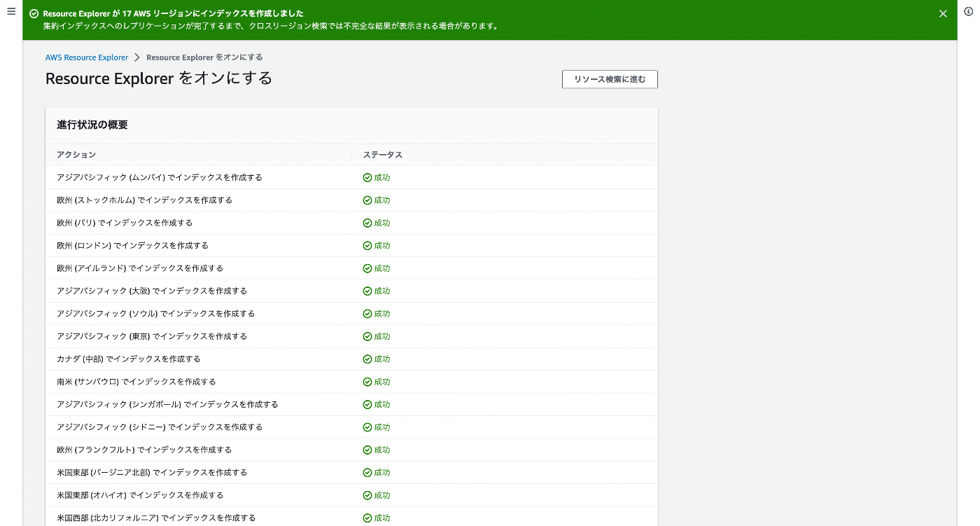Viewport: 980px width, 526px height.
Task: Select アジアパシフィック (シンガポール) action text
Action: [168, 404]
